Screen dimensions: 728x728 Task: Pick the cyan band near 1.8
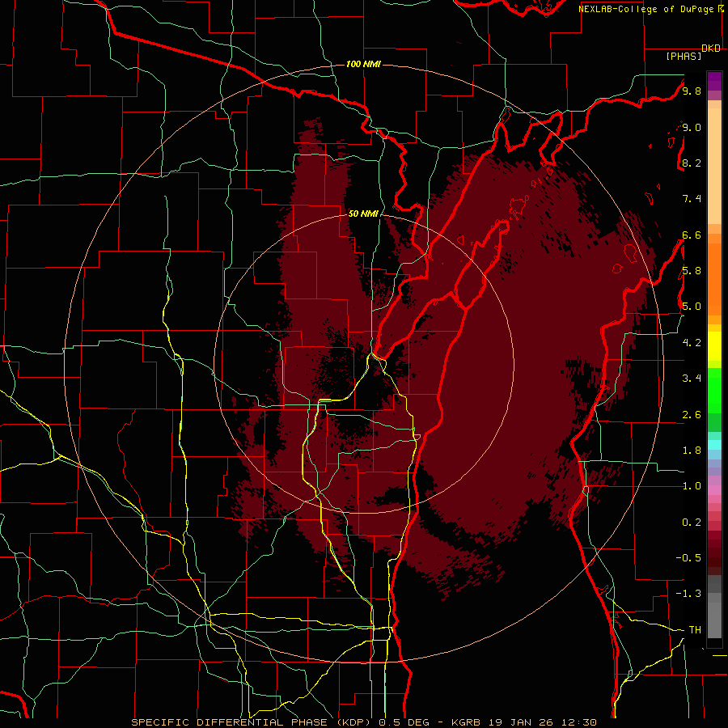pos(714,445)
